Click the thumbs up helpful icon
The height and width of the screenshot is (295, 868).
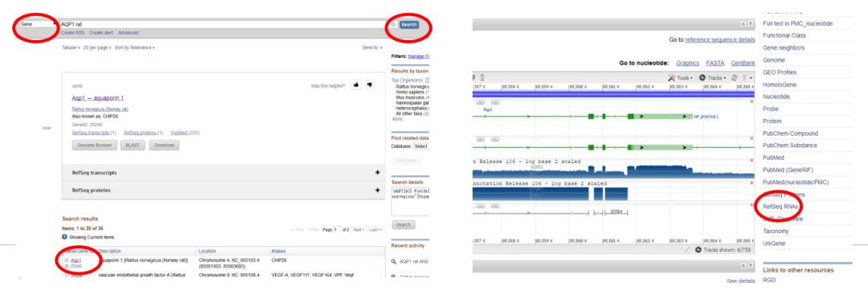click(356, 85)
